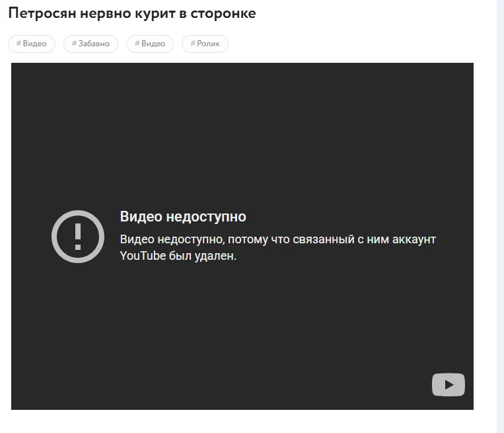Select the #Видео tag next to Ролик
The height and width of the screenshot is (433, 504).
(x=150, y=44)
